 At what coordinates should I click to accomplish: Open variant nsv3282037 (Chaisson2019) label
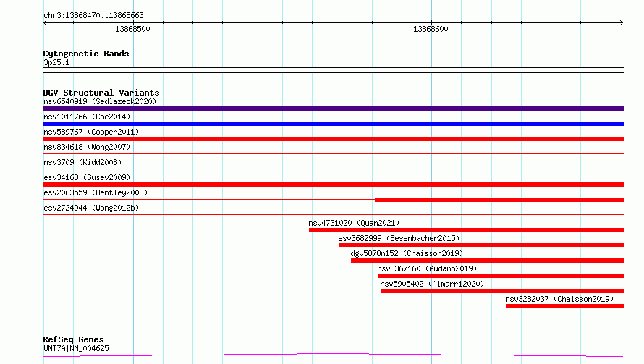[x=559, y=299]
